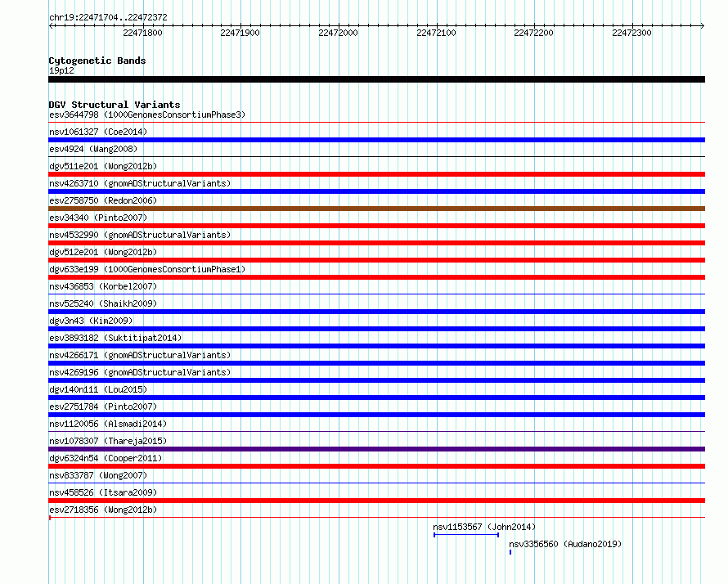This screenshot has height=584, width=728.
Task: Click the purple nsv1078307 Thareja2015 bar
Action: 376,449
